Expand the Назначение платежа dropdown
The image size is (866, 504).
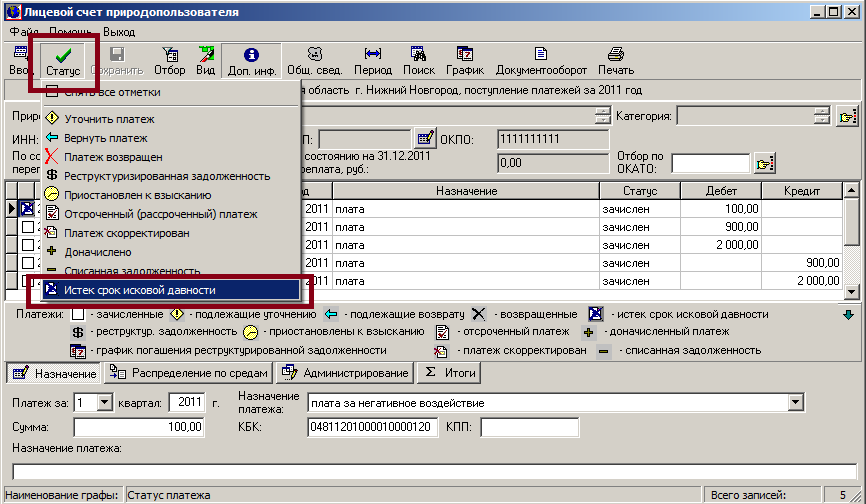click(796, 402)
